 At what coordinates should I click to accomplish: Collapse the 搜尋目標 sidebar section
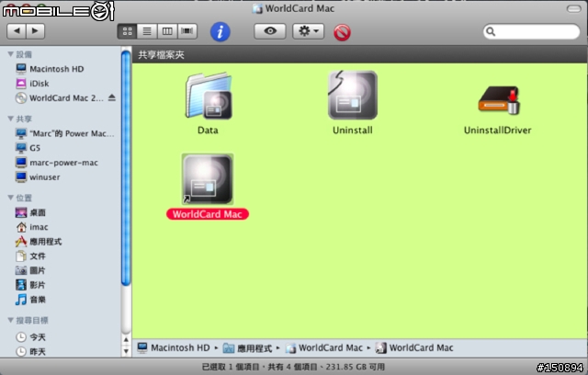coord(10,320)
